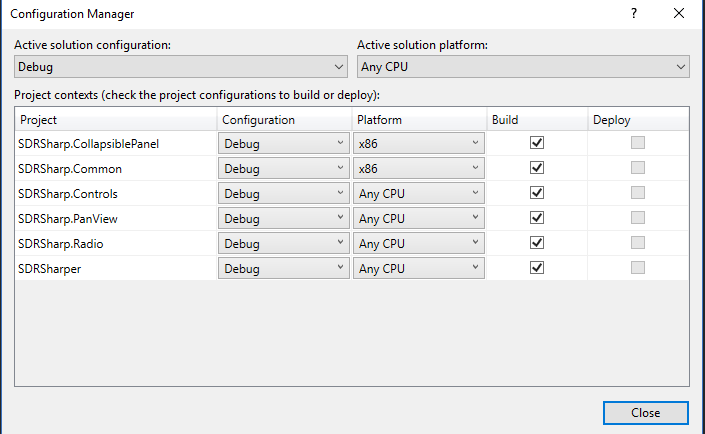The height and width of the screenshot is (434, 705).
Task: Toggle the SDRSharp.PanView Build checkbox
Action: coord(537,218)
